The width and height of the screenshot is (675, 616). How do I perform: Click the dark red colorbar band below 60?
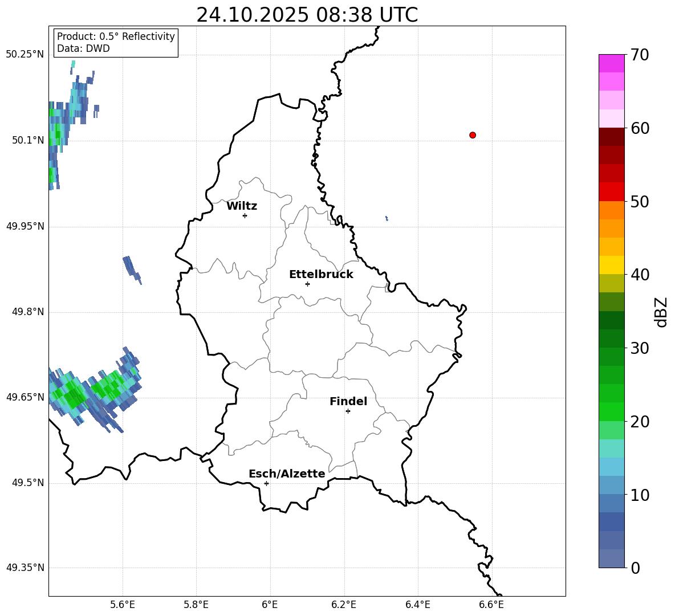pos(611,137)
